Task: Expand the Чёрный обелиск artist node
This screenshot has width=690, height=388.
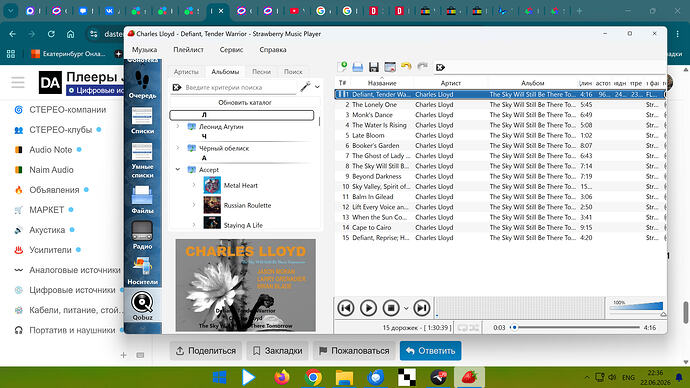Action: (178, 148)
